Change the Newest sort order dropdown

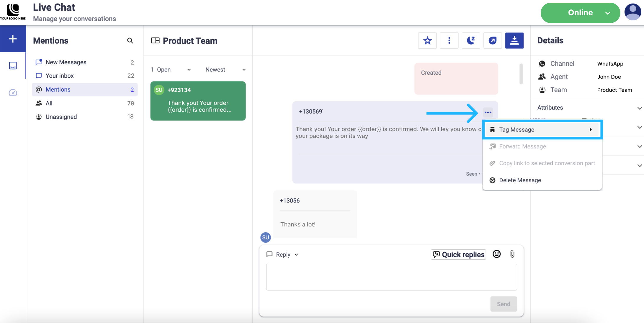coord(225,70)
